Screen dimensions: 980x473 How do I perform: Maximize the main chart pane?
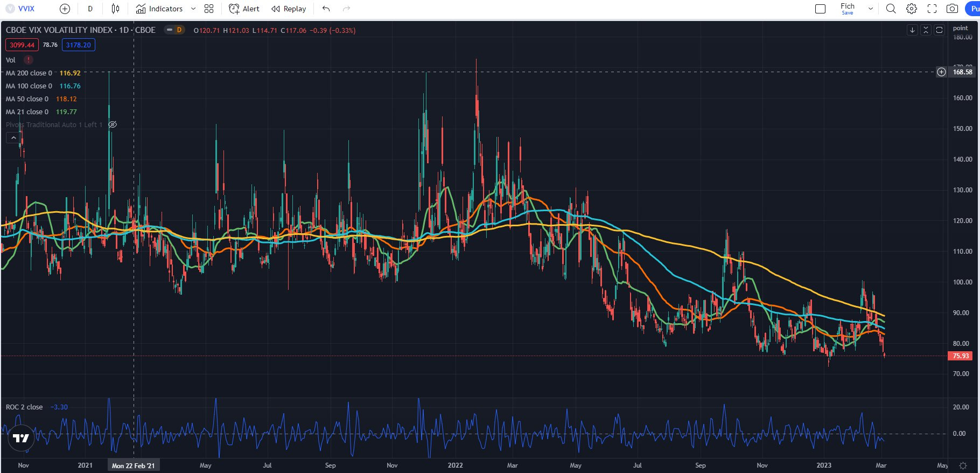pos(939,30)
